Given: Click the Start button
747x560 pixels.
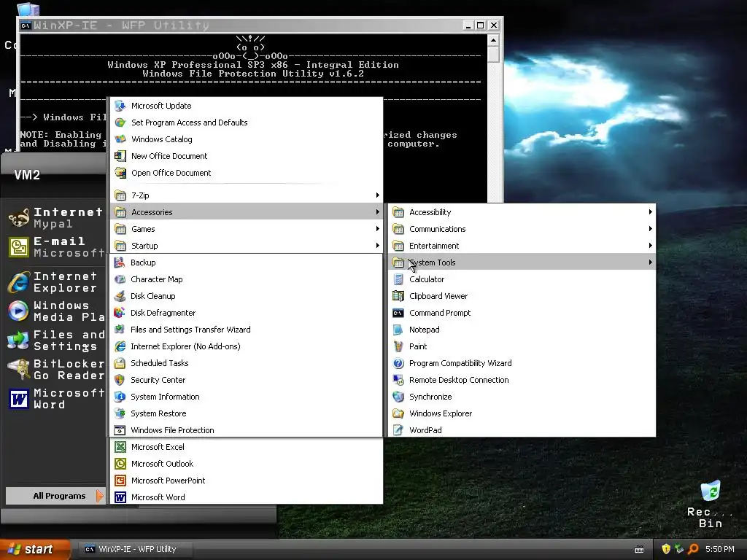Looking at the screenshot, I should (35, 549).
